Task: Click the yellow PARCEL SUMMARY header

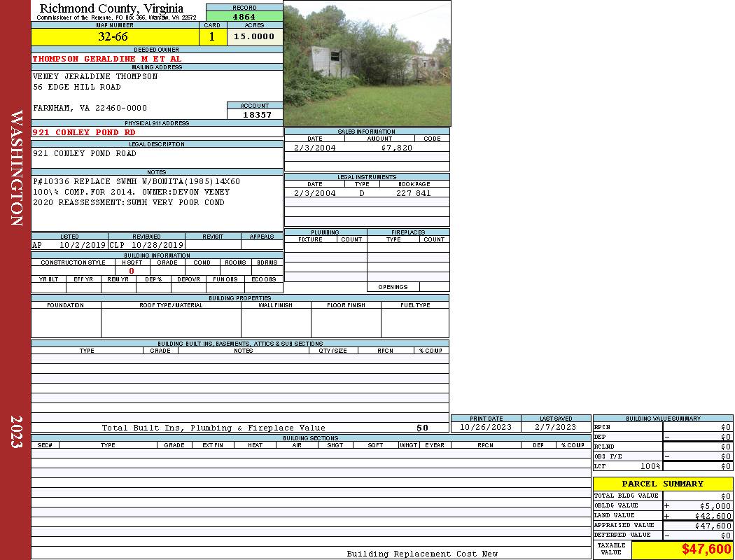Action: 662,484
